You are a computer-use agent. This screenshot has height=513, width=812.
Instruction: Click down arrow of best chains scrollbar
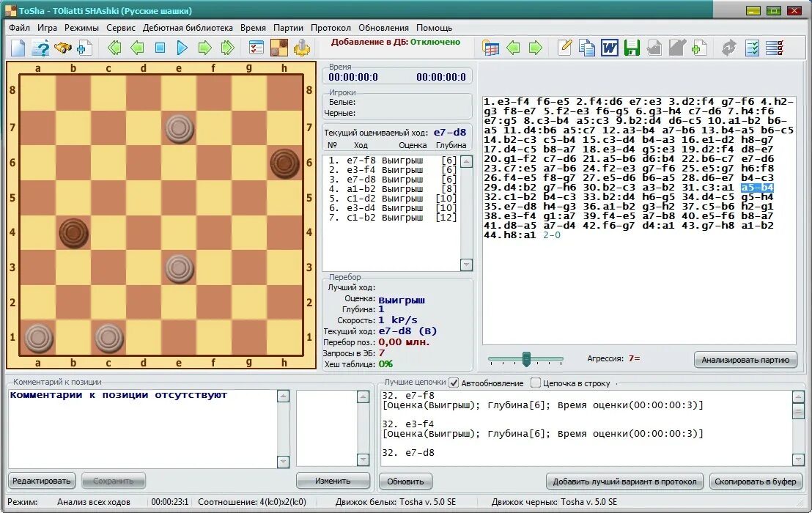(798, 460)
